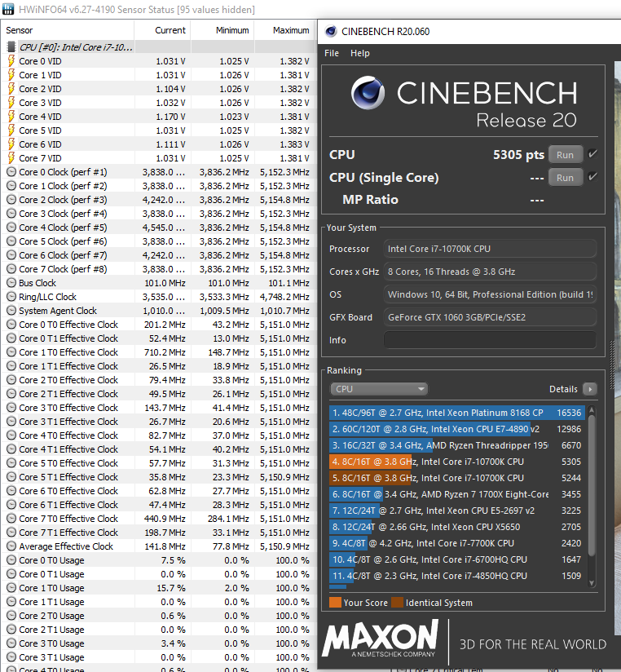Select identical system entry with 5244 points
This screenshot has width=621, height=672.
457,478
